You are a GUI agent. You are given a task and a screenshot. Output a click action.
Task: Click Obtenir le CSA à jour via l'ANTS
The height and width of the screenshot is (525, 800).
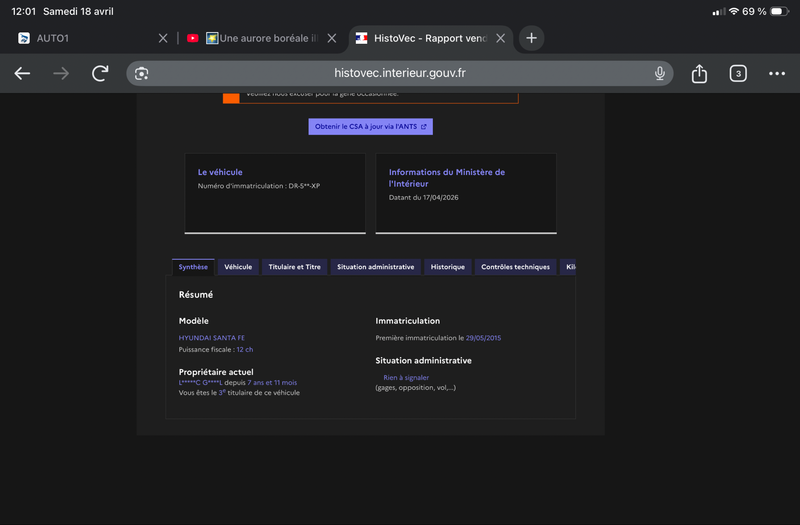point(370,127)
